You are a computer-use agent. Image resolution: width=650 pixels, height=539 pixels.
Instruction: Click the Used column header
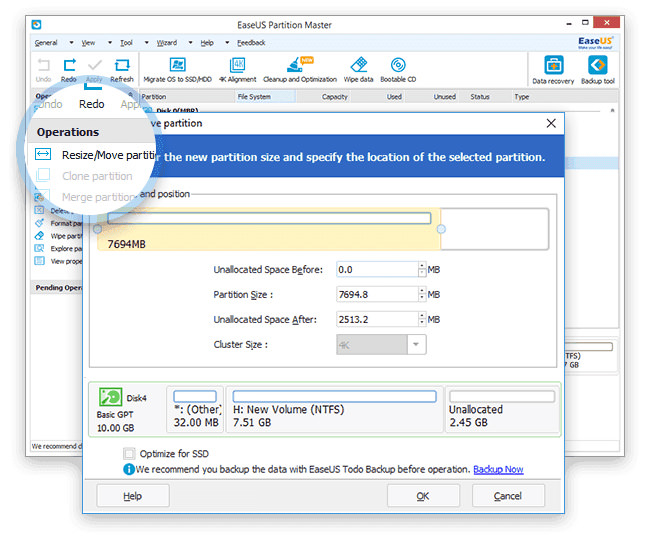394,97
